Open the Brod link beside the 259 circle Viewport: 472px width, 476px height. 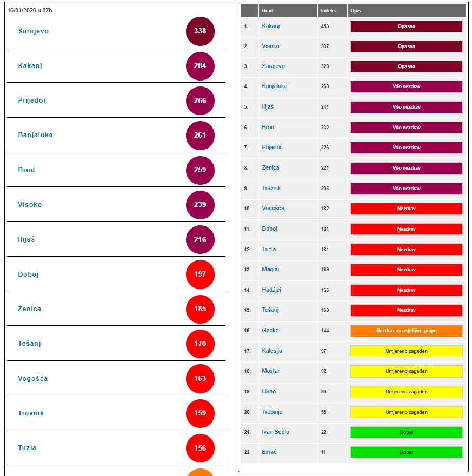[26, 170]
